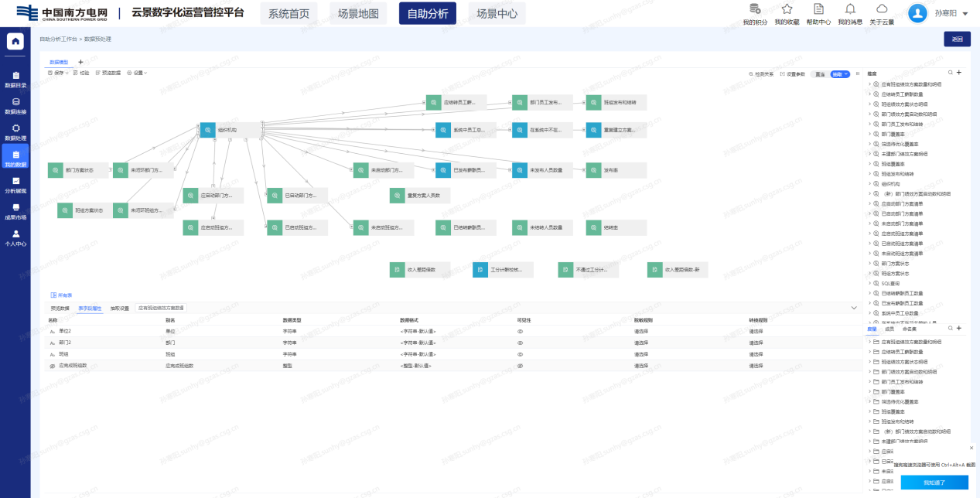The image size is (980, 498).
Task: Open 我的收藏 star icon
Action: coord(787,9)
